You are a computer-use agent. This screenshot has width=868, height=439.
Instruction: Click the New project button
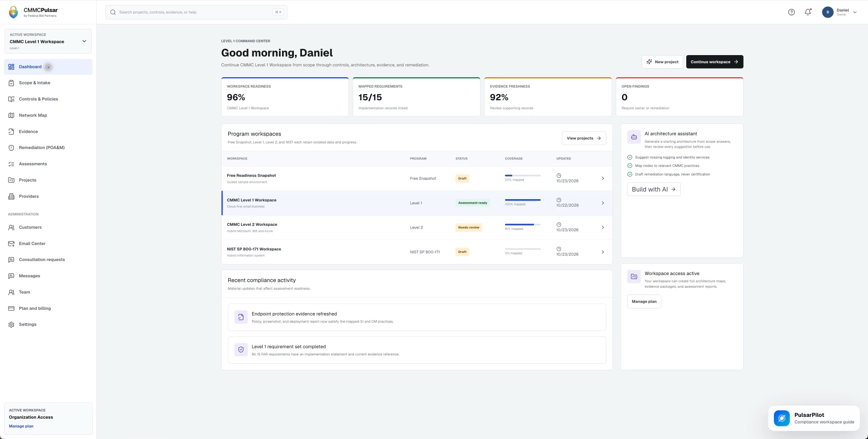click(x=662, y=62)
